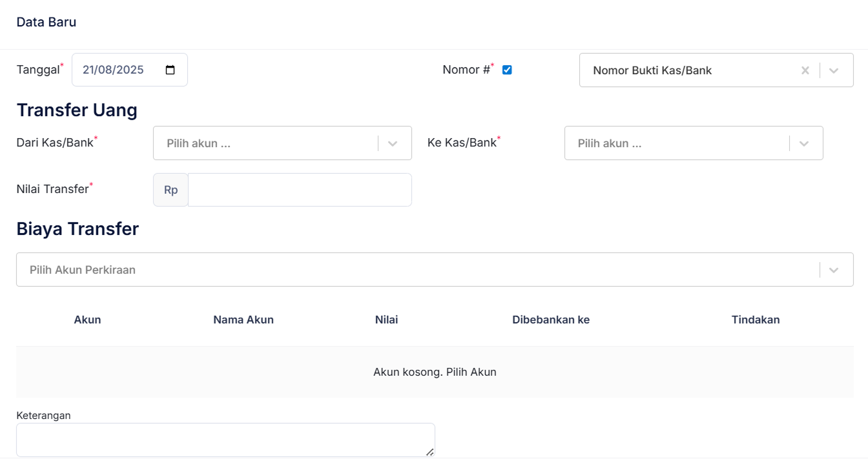Viewport: 868px width, 459px height.
Task: Click the arrow icon in Ke Kas/Bank
Action: click(804, 143)
